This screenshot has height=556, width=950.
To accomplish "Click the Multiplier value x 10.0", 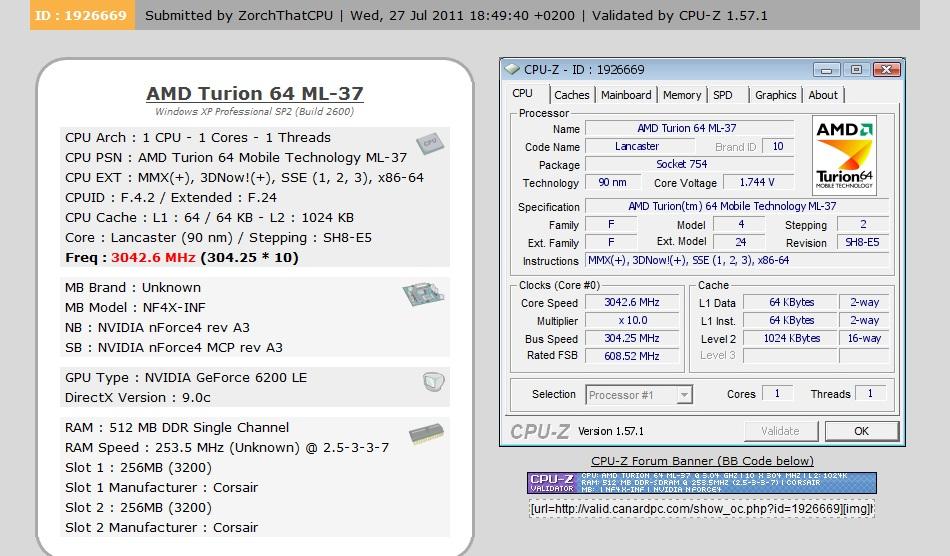I will pyautogui.click(x=632, y=320).
